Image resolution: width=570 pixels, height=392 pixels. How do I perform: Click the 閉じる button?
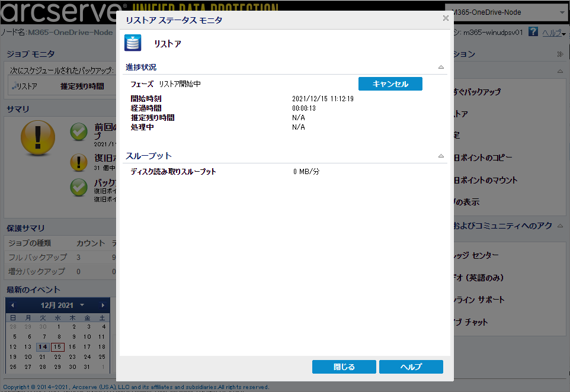344,367
